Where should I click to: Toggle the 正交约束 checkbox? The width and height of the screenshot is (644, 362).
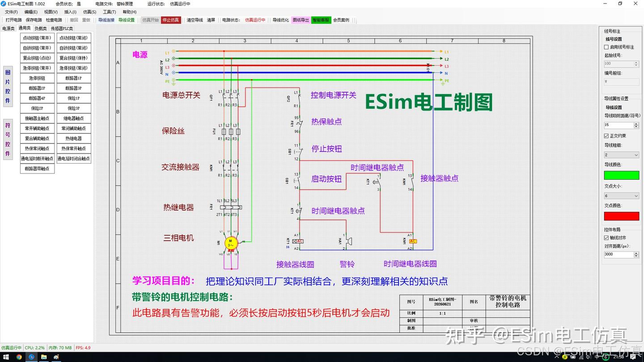point(606,136)
